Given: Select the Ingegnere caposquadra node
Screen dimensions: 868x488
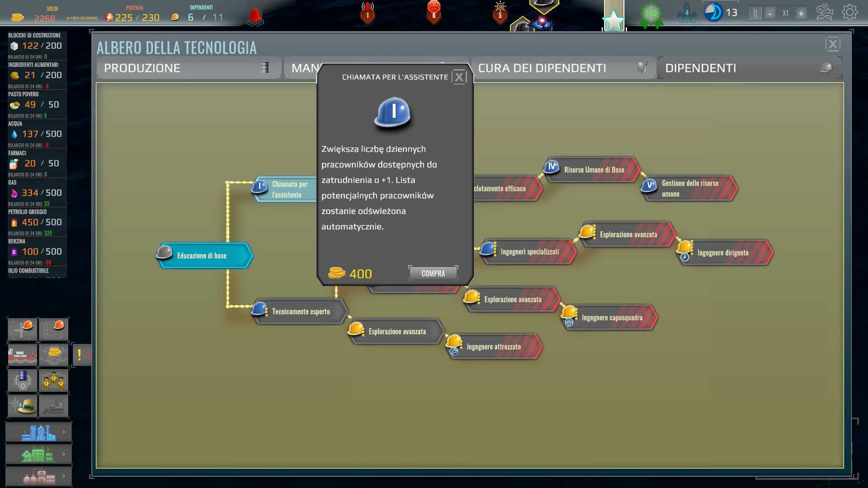Looking at the screenshot, I should click(x=609, y=318).
